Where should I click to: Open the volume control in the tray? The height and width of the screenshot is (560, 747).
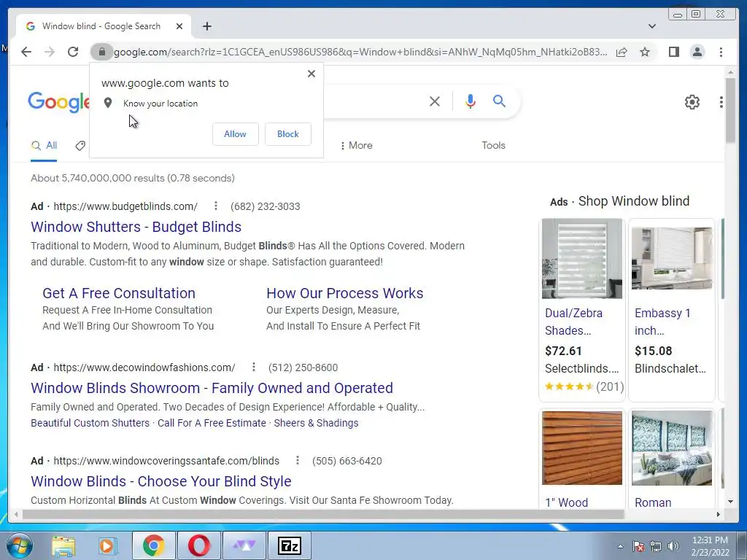(673, 546)
